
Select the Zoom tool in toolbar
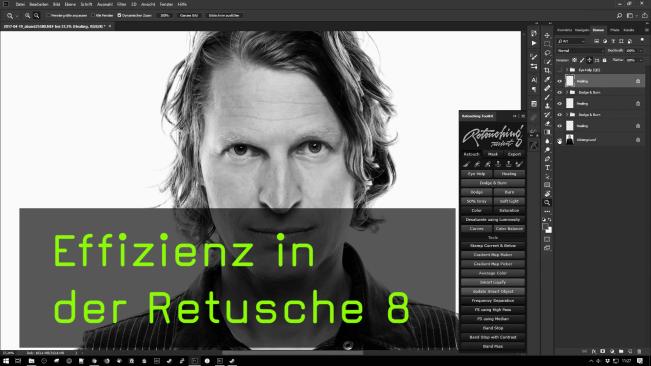click(x=547, y=203)
